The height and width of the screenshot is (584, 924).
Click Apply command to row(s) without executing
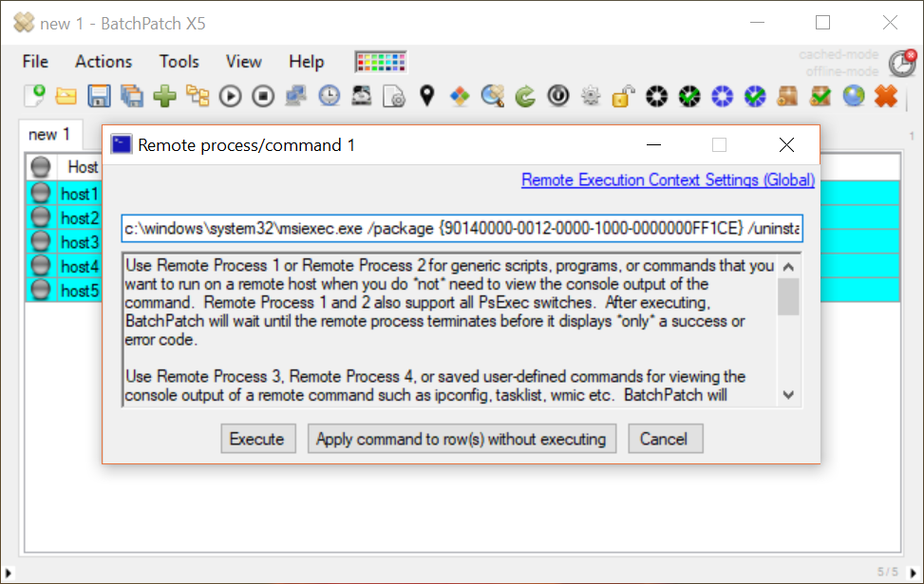pos(462,439)
